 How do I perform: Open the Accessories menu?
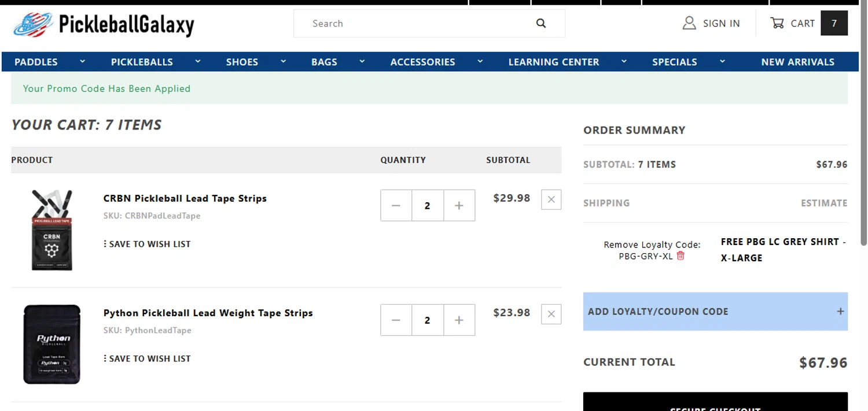pos(422,62)
